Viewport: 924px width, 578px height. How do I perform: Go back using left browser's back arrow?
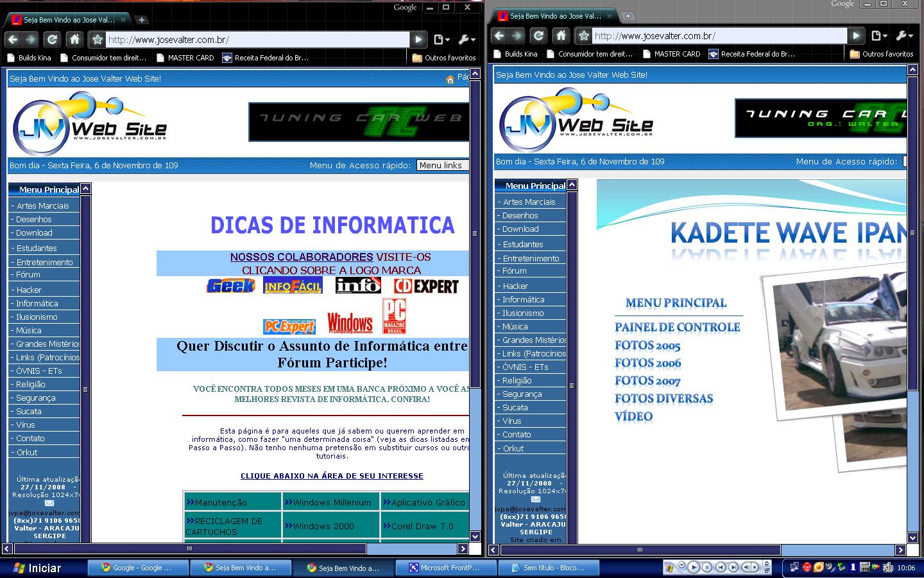(13, 40)
